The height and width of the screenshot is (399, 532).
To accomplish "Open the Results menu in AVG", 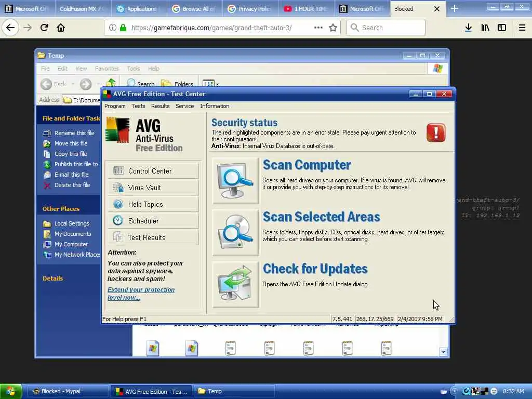I will click(160, 106).
